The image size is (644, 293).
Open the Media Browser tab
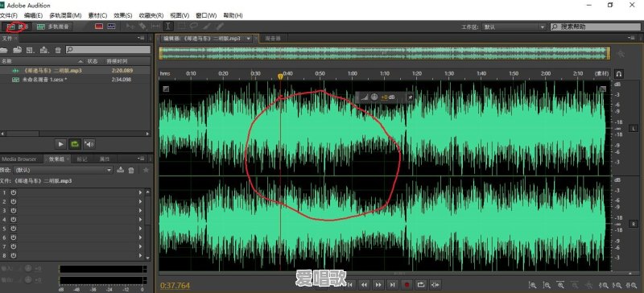(x=19, y=159)
